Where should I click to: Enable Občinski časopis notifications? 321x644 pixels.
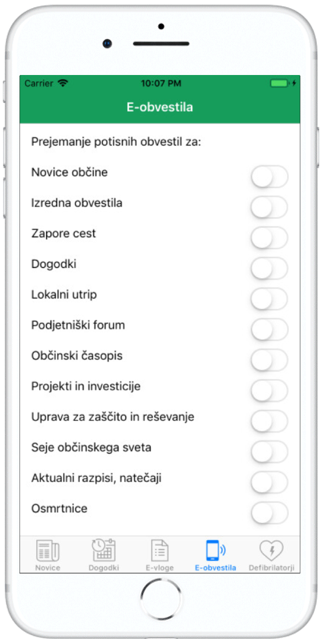tap(269, 360)
